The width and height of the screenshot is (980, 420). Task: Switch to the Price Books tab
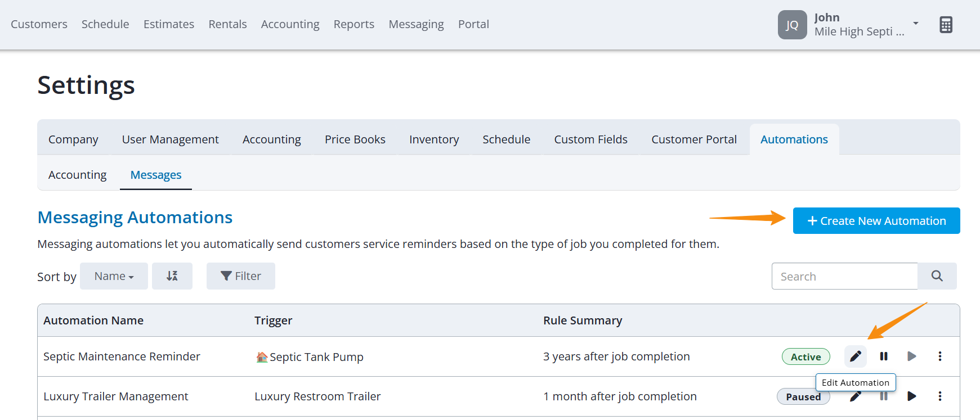tap(355, 139)
